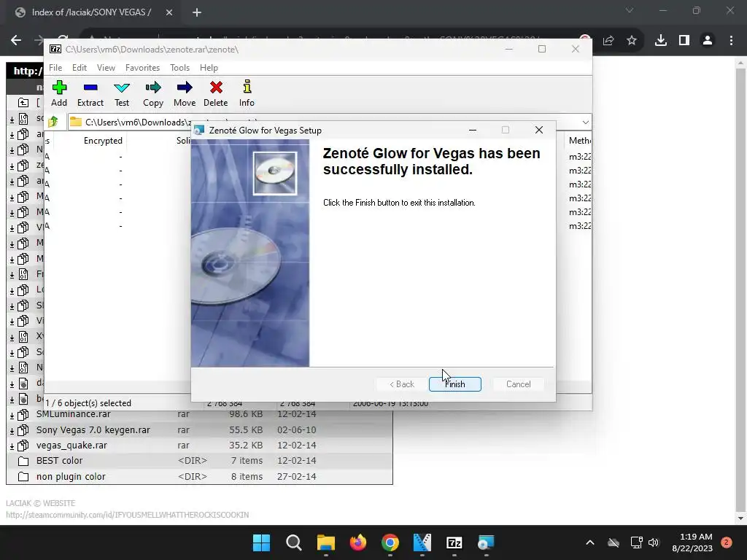Show hidden system tray icons
This screenshot has height=560, width=747.
pos(589,542)
